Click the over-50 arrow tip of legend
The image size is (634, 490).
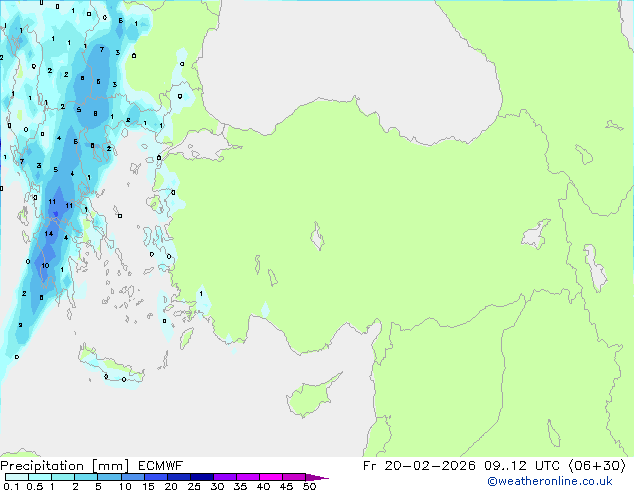(317, 478)
